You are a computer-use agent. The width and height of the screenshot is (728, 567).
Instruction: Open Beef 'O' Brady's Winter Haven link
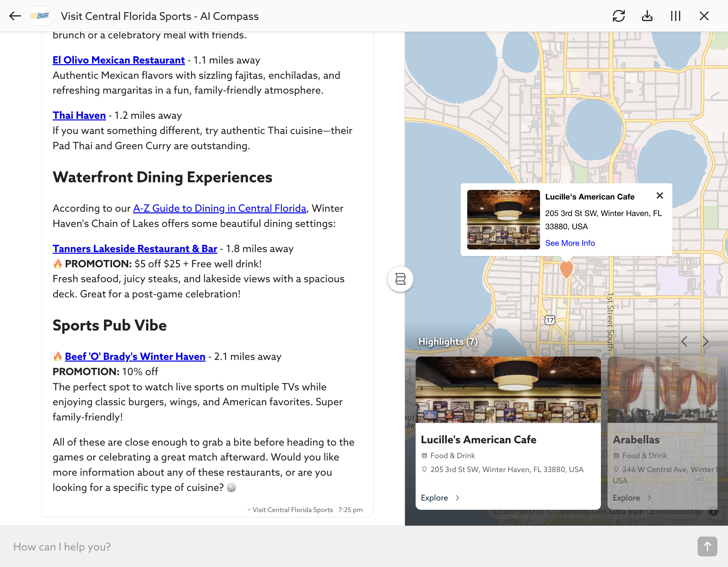[135, 357]
